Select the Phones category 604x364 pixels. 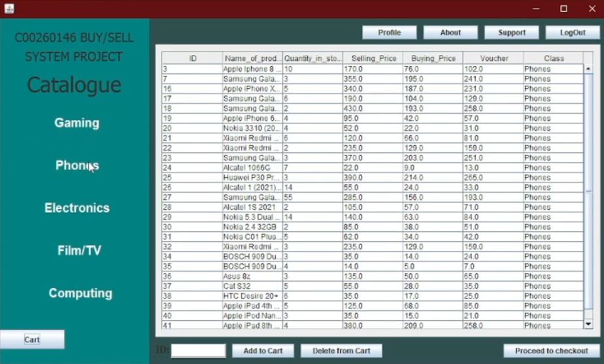click(77, 165)
